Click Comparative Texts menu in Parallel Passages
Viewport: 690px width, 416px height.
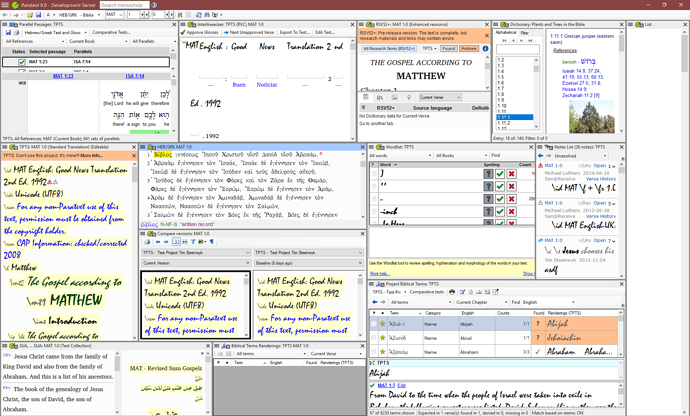click(111, 33)
